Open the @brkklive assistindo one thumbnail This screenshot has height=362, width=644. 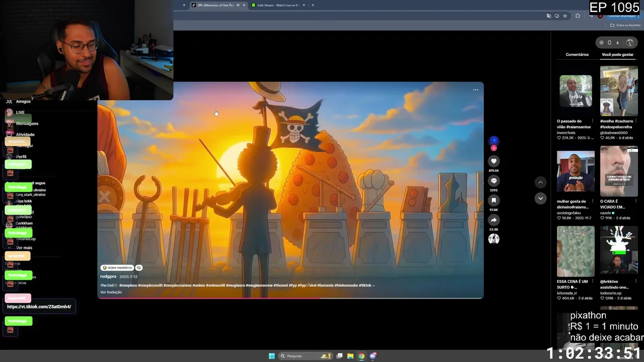tap(619, 251)
